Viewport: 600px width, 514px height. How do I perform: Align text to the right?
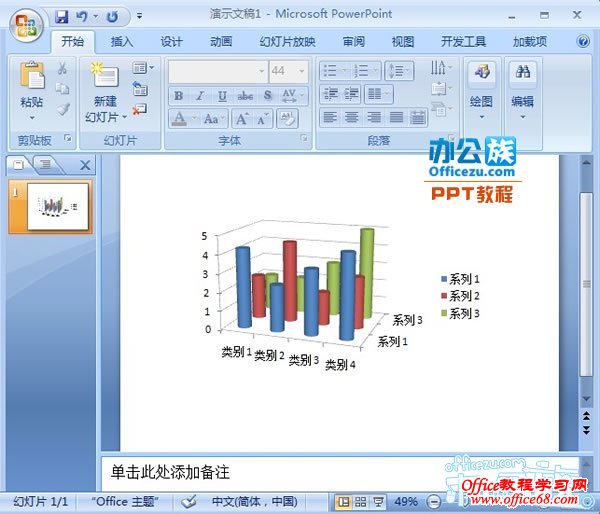373,117
